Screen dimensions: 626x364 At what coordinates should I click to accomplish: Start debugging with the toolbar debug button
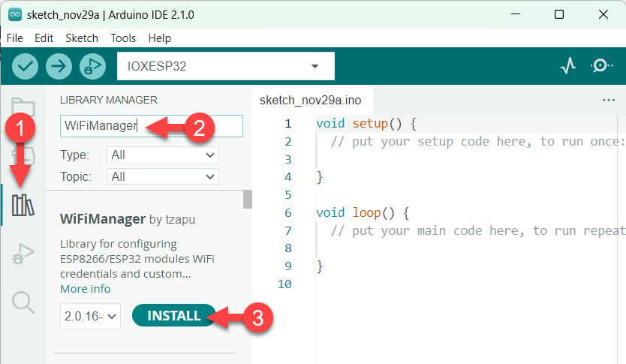pos(92,66)
